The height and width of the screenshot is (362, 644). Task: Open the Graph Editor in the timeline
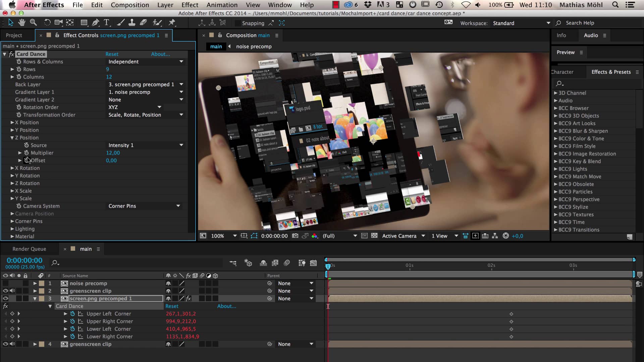(314, 263)
